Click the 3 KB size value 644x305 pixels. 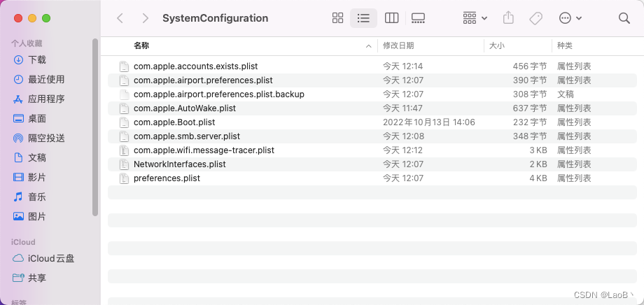pyautogui.click(x=538, y=150)
